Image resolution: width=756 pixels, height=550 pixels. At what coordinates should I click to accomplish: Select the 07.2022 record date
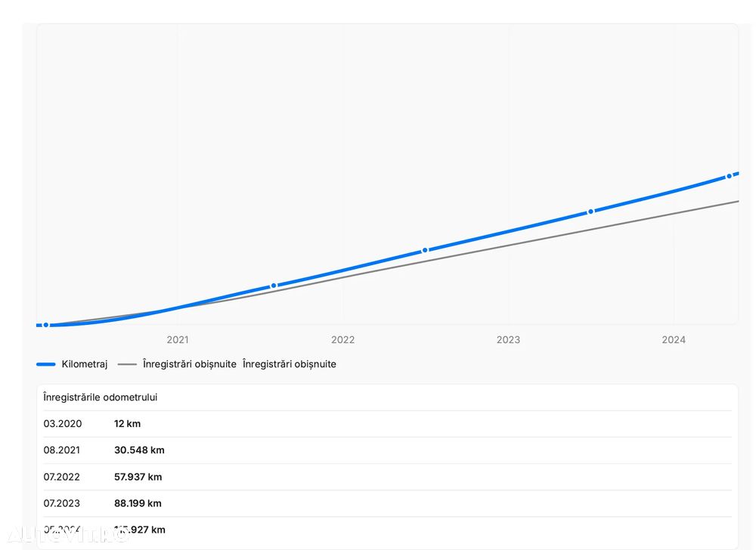pos(62,477)
